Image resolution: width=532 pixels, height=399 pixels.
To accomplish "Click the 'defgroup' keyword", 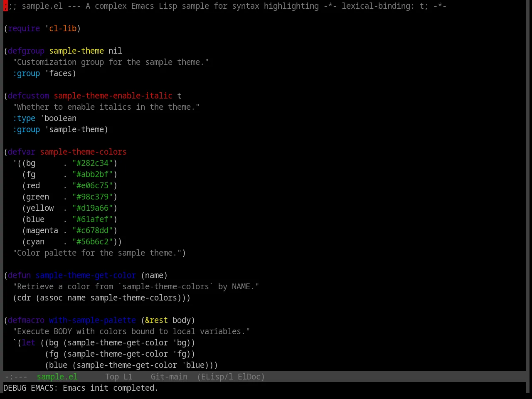I will click(x=26, y=51).
